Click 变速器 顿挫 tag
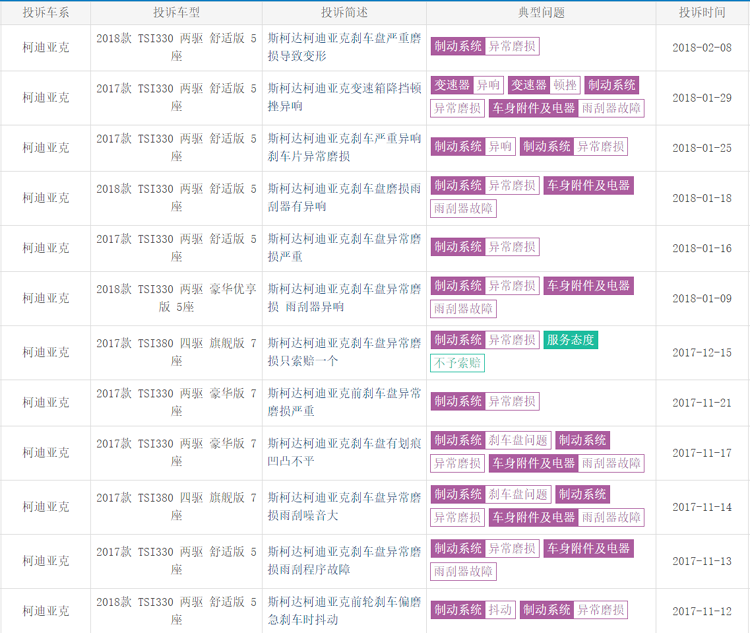 click(x=544, y=85)
